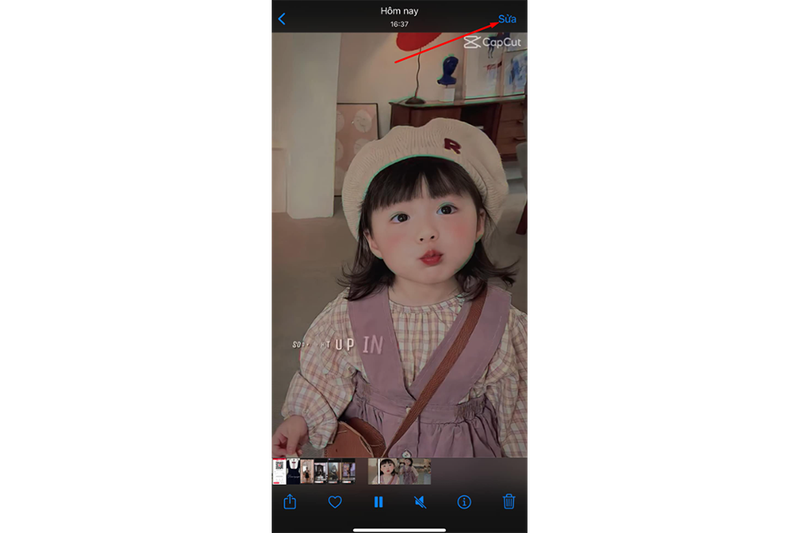This screenshot has width=800, height=533.
Task: Go back using the blue chevron
Action: pos(282,19)
